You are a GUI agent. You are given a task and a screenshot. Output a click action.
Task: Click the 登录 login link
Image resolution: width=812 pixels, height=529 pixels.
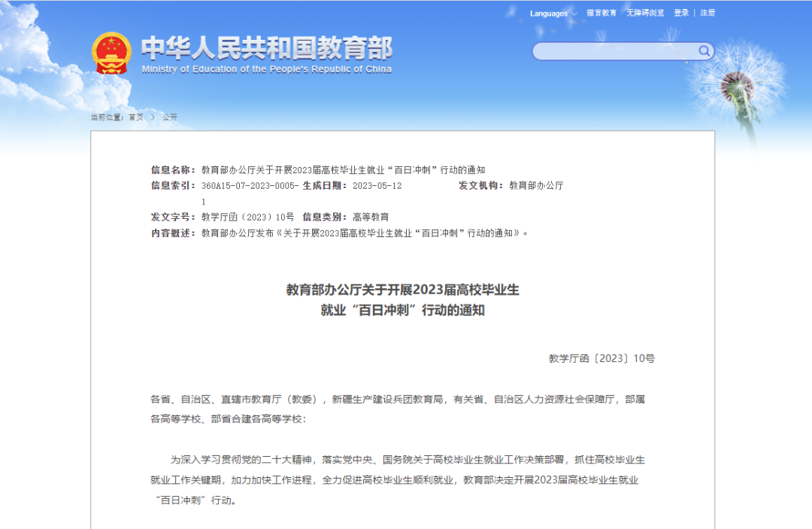tap(681, 13)
